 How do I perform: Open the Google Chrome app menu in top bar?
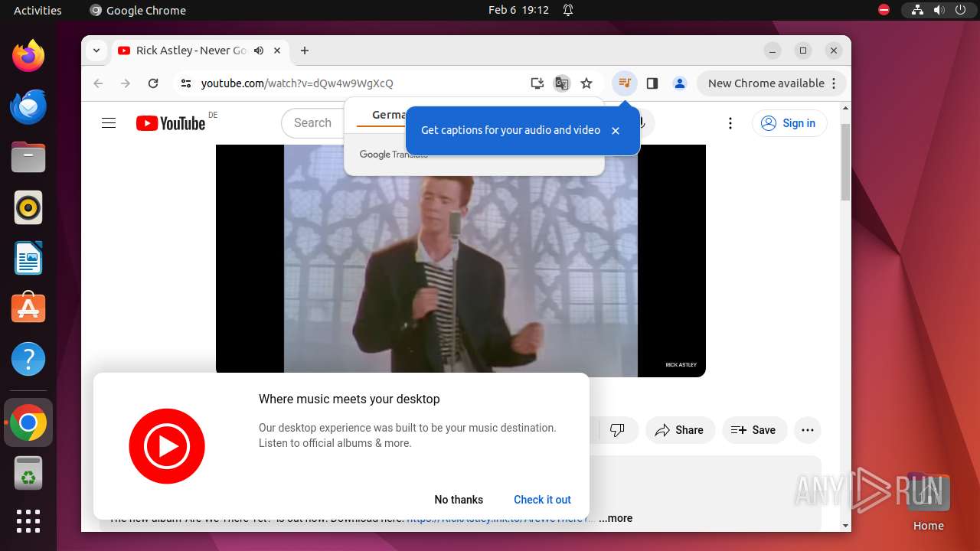(x=138, y=10)
